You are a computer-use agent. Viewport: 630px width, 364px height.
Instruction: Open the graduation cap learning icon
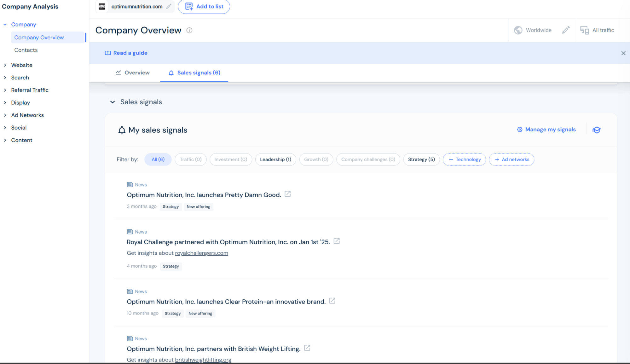click(596, 130)
